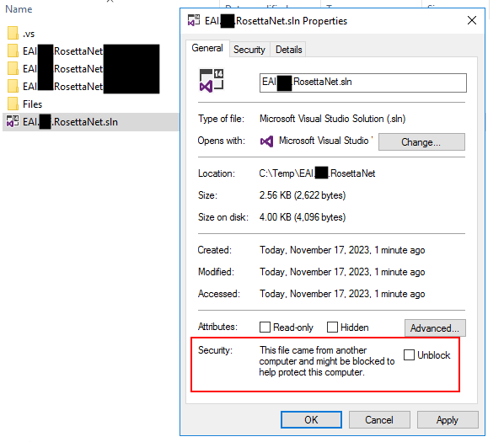504x442 pixels.
Task: Click the file name text field
Action: point(363,83)
